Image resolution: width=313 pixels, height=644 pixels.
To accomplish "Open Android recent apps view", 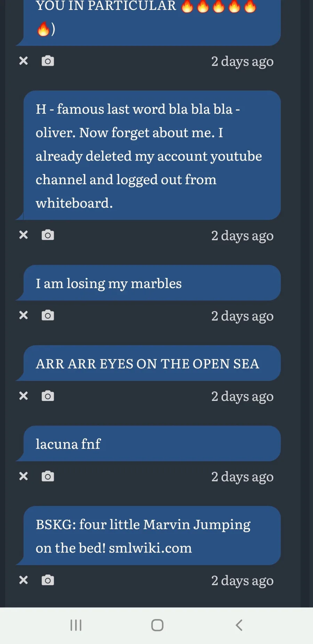I will point(76,625).
